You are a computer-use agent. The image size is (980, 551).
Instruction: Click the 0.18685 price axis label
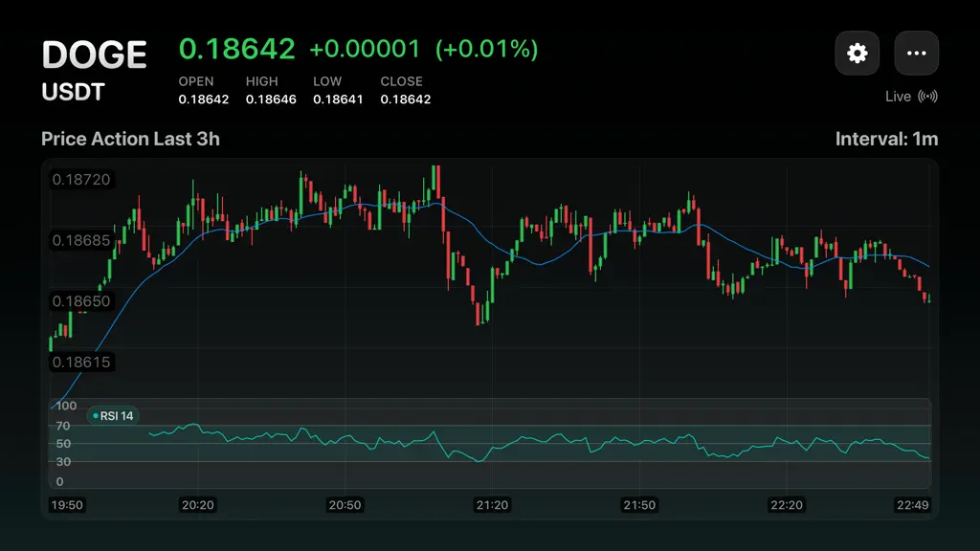pos(81,240)
